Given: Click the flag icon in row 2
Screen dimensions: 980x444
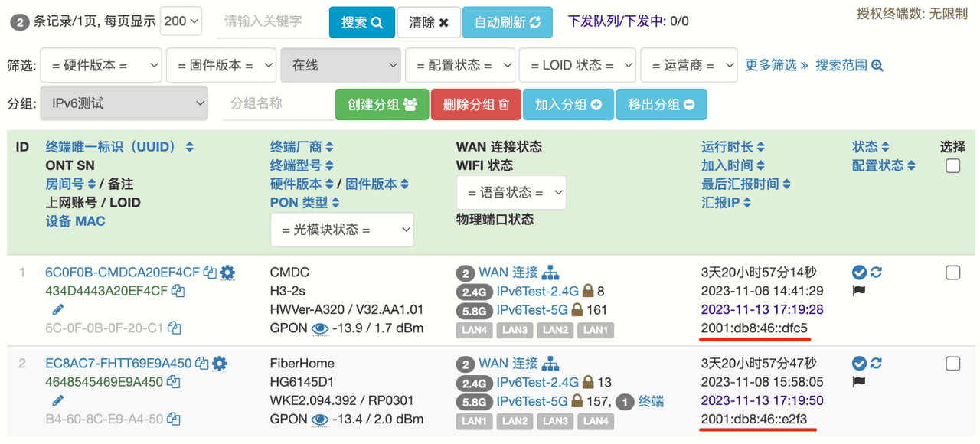Looking at the screenshot, I should (x=858, y=381).
